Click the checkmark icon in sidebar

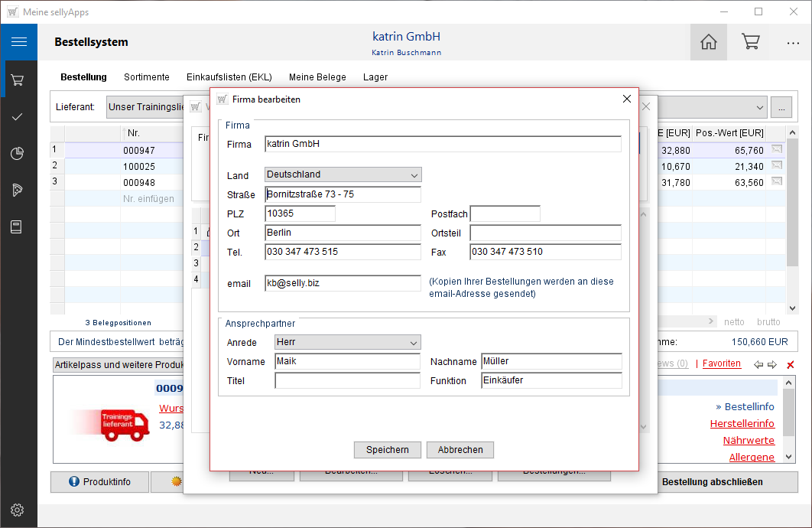tap(18, 117)
